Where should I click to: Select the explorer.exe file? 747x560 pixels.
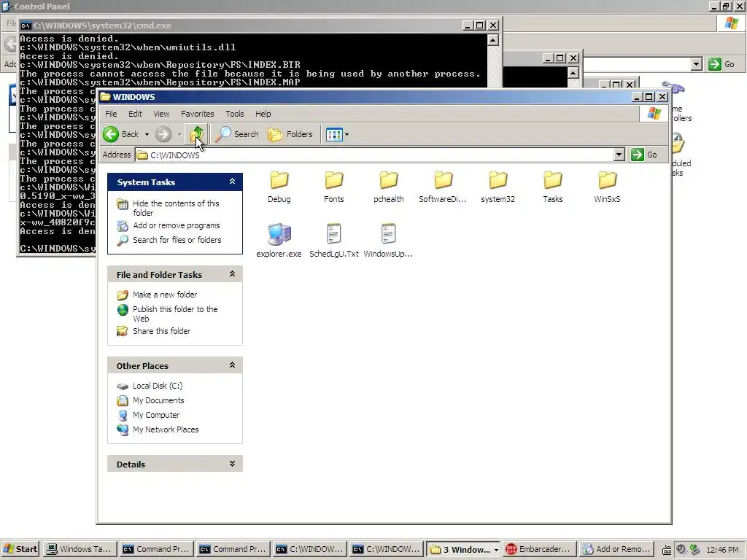(x=279, y=241)
